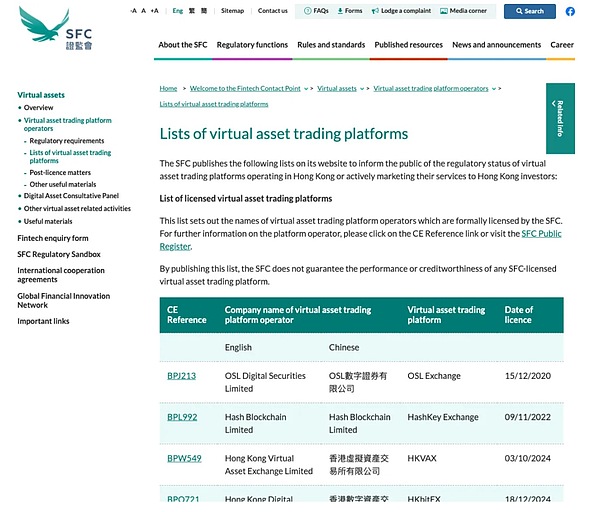The height and width of the screenshot is (512, 600).
Task: Click Hong Kong Virtual Asset Exchange Limited cell
Action: [269, 465]
